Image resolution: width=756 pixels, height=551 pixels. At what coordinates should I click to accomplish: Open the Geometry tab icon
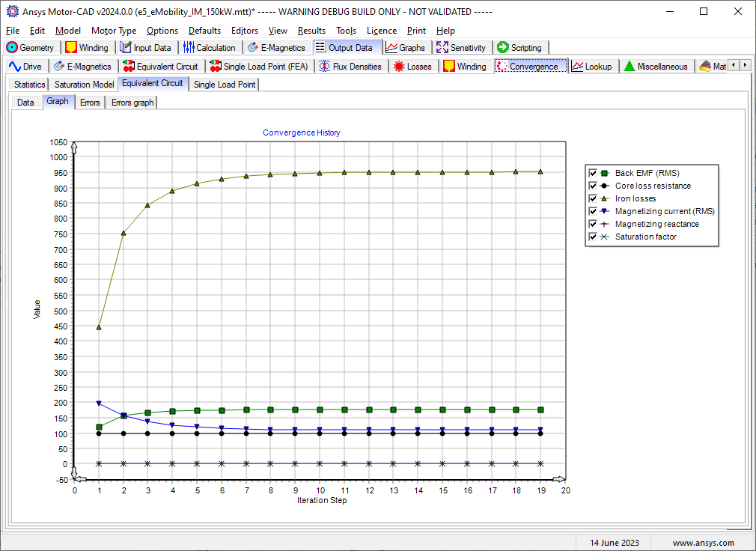pyautogui.click(x=12, y=48)
